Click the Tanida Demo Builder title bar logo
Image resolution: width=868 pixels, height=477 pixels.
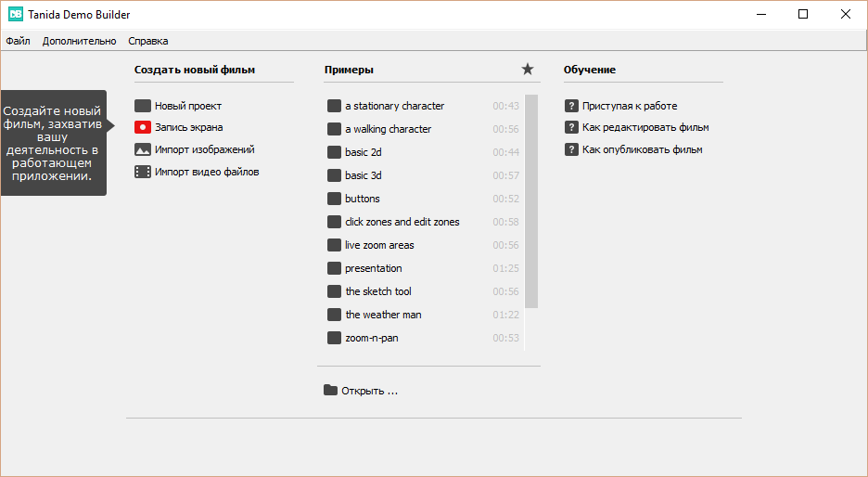click(16, 14)
